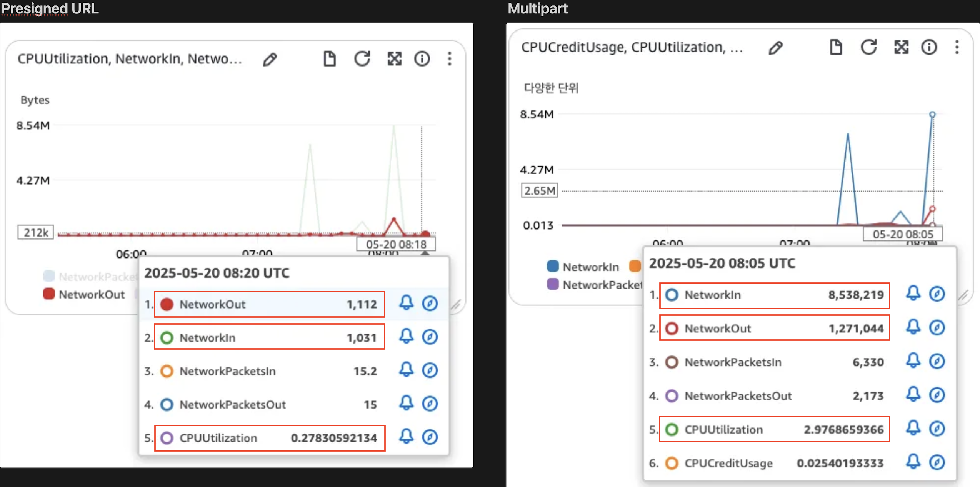Create alarm for NetworkIn 1,031

(x=406, y=337)
